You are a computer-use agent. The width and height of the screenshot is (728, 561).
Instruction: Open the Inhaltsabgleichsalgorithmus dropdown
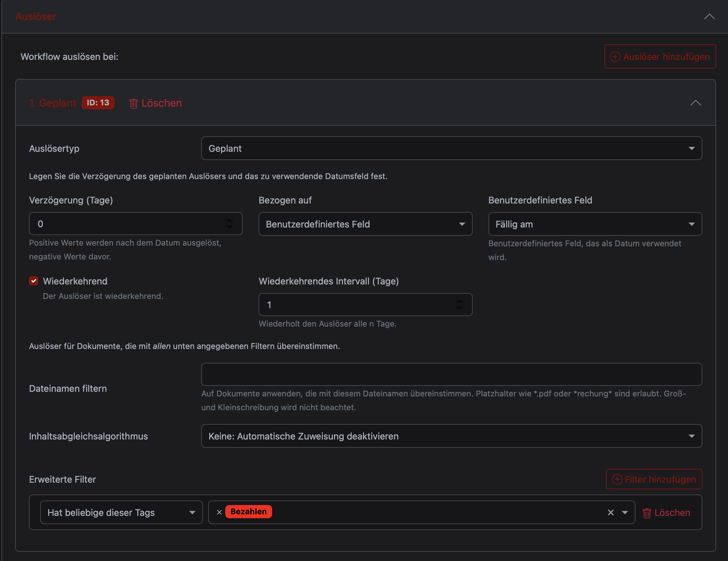pyautogui.click(x=451, y=436)
